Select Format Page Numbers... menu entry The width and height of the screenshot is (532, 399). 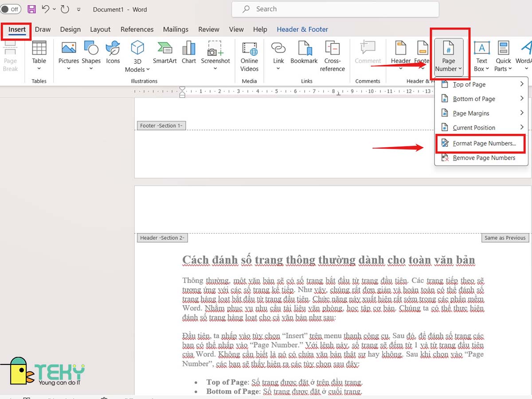click(481, 144)
